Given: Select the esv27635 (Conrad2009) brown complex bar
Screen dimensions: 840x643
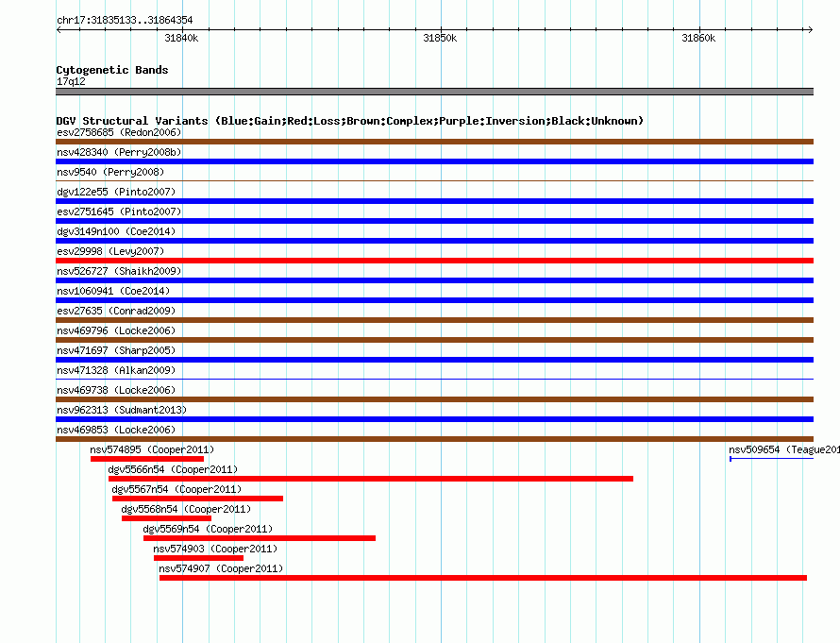Looking at the screenshot, I should (x=434, y=320).
